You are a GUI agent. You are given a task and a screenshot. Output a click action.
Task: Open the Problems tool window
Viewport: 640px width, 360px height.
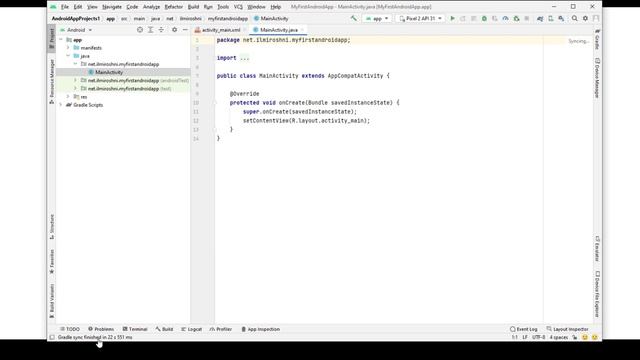point(101,329)
